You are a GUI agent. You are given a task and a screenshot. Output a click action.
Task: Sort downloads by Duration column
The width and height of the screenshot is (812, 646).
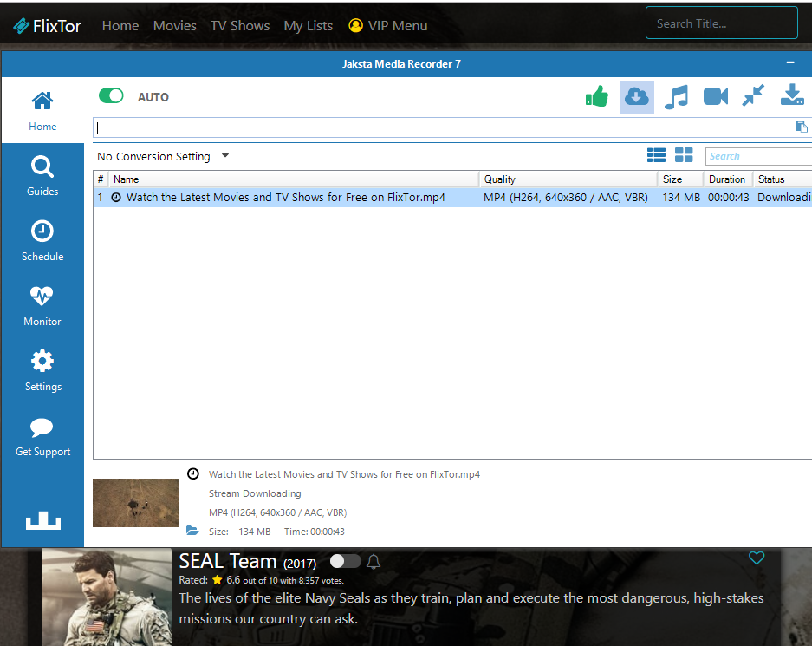[x=728, y=179]
